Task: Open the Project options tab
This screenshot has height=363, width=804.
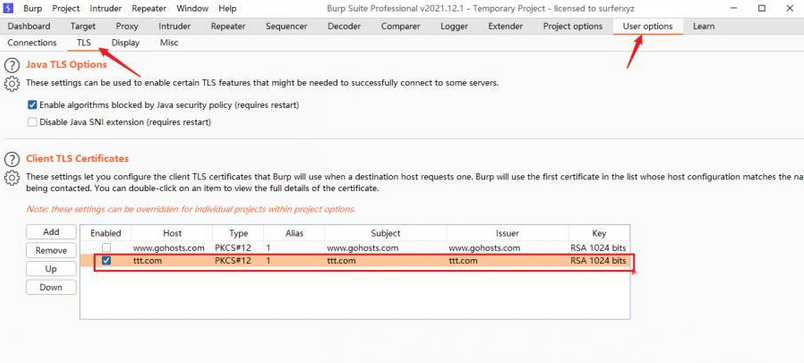Action: click(x=573, y=26)
